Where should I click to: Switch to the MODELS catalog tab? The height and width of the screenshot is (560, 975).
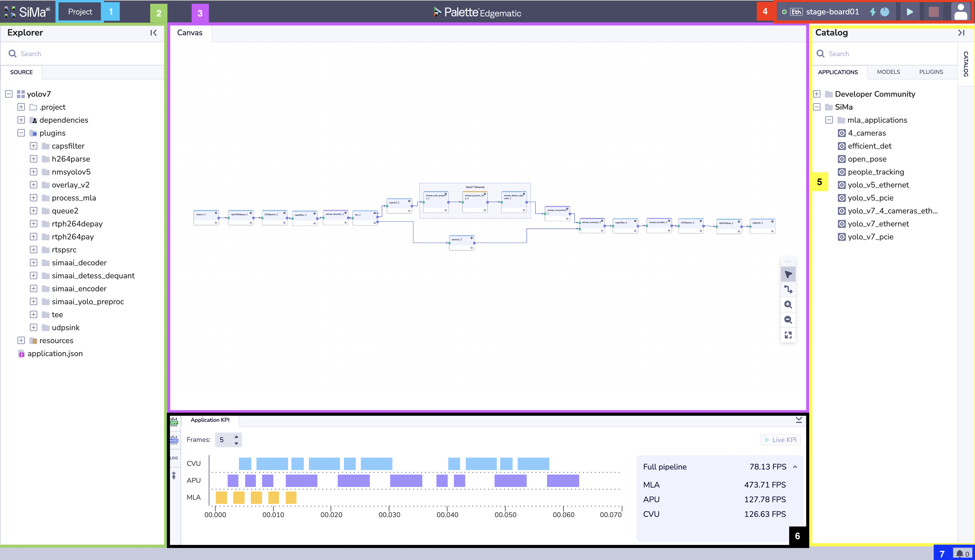coord(888,72)
